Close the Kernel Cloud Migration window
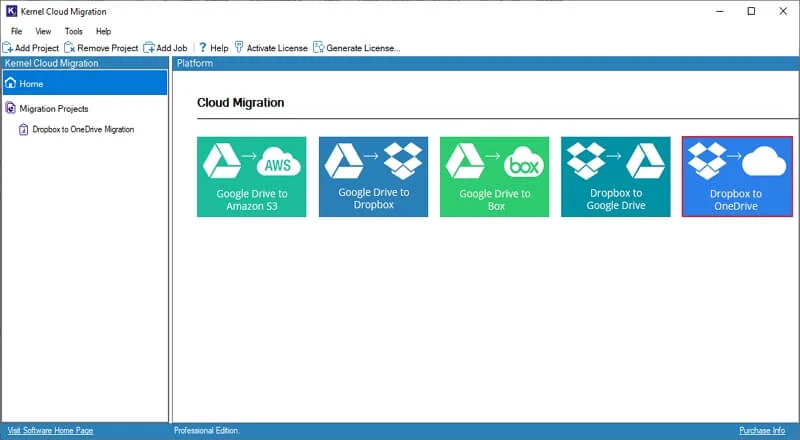 pos(783,11)
